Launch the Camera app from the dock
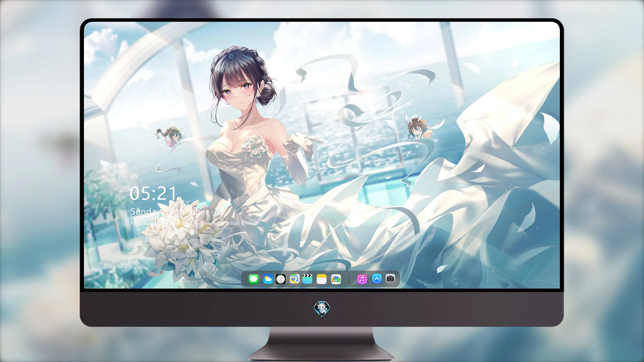Viewport: 644px width, 362px height. (390, 279)
